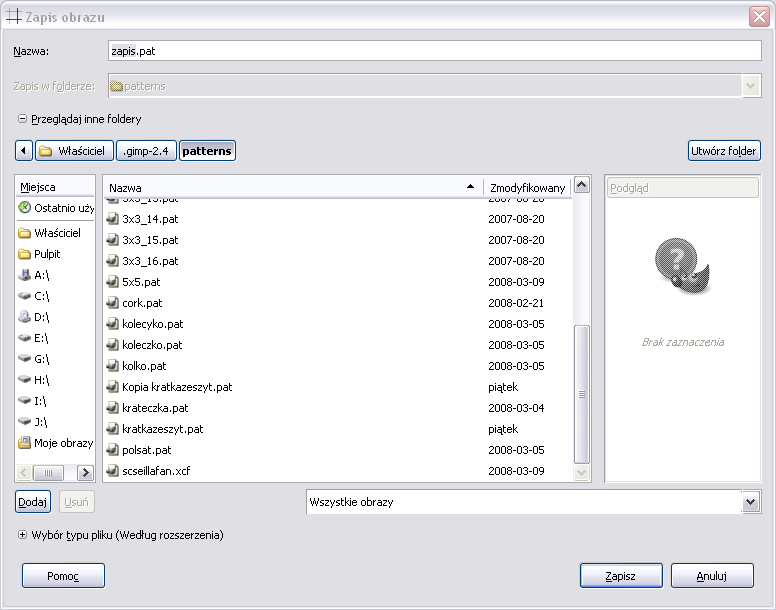Click the A:\ floppy drive icon
776x610 pixels.
(25, 275)
